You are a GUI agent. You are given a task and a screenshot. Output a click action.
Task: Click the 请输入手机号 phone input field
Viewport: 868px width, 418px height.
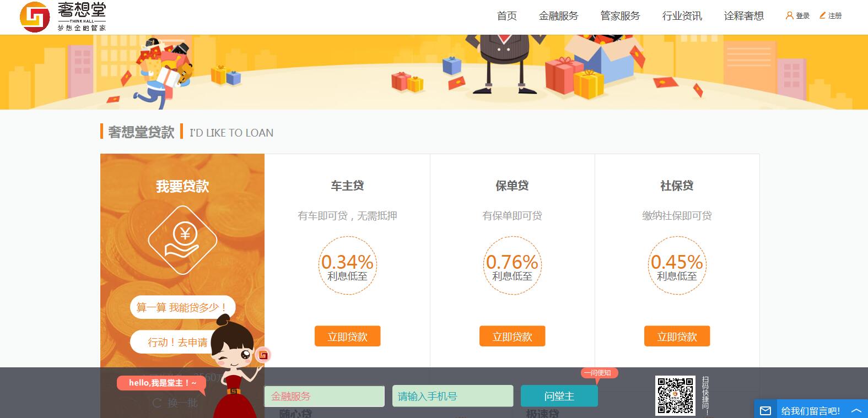click(x=452, y=396)
